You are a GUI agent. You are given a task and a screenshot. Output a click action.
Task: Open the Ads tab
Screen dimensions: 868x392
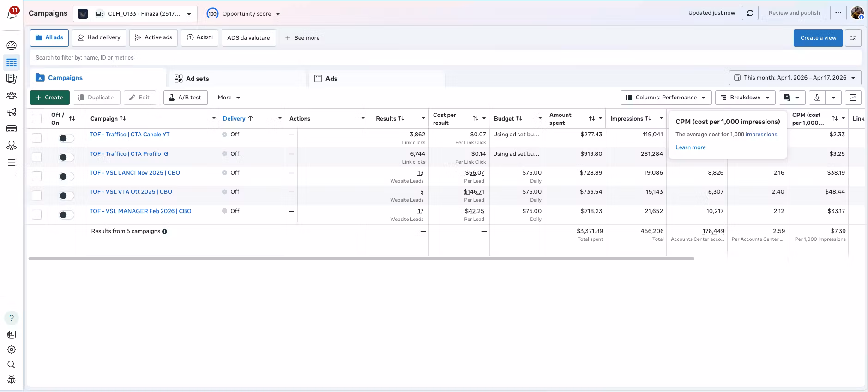[377, 79]
